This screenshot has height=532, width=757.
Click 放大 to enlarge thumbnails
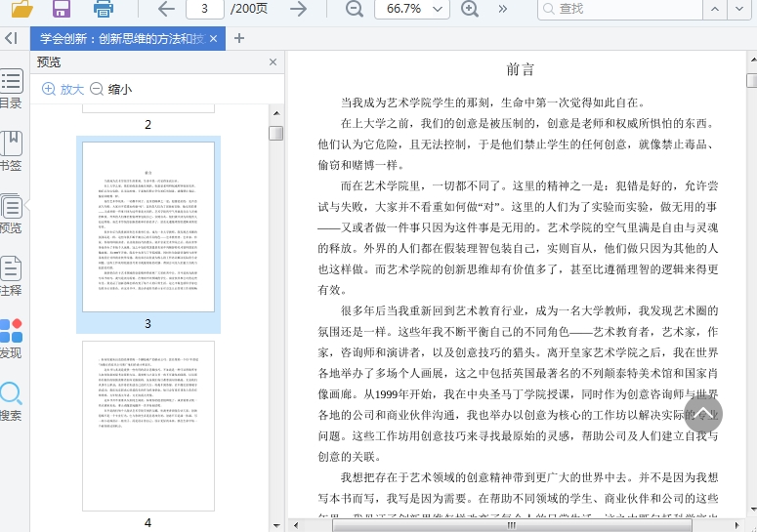(x=63, y=89)
